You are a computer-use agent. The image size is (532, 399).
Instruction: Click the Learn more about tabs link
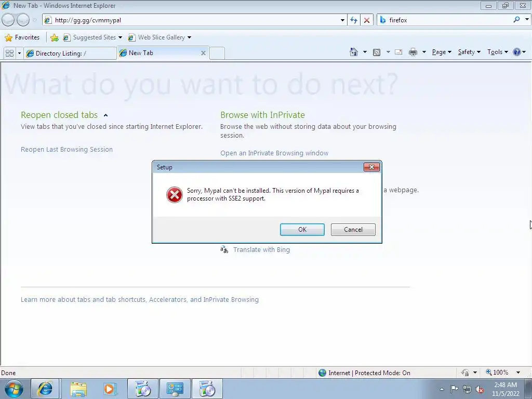(x=139, y=300)
